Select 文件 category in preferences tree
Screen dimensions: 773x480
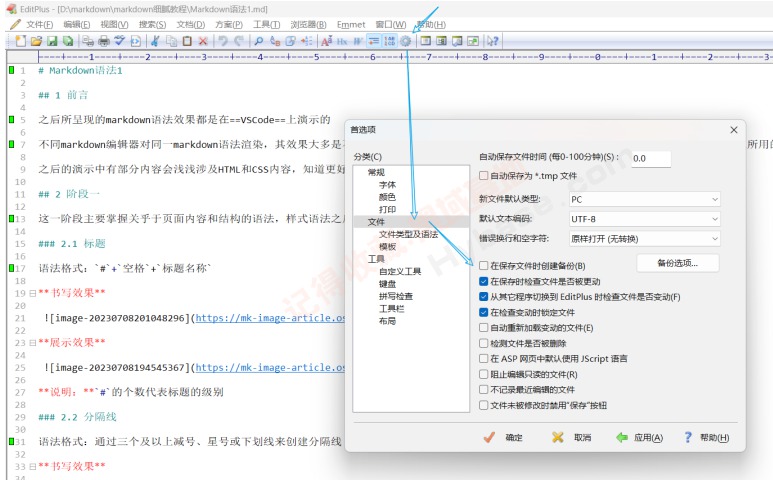[376, 222]
